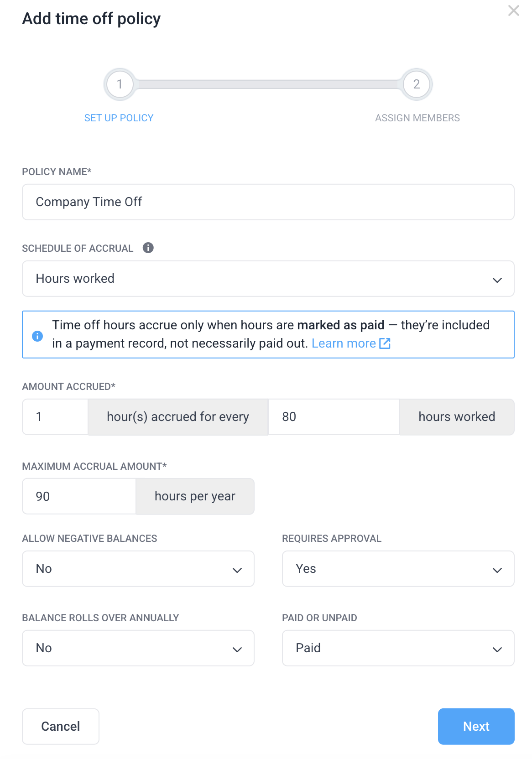Click the info icon beside Schedule of Accrual
532x759 pixels.
pyautogui.click(x=148, y=248)
